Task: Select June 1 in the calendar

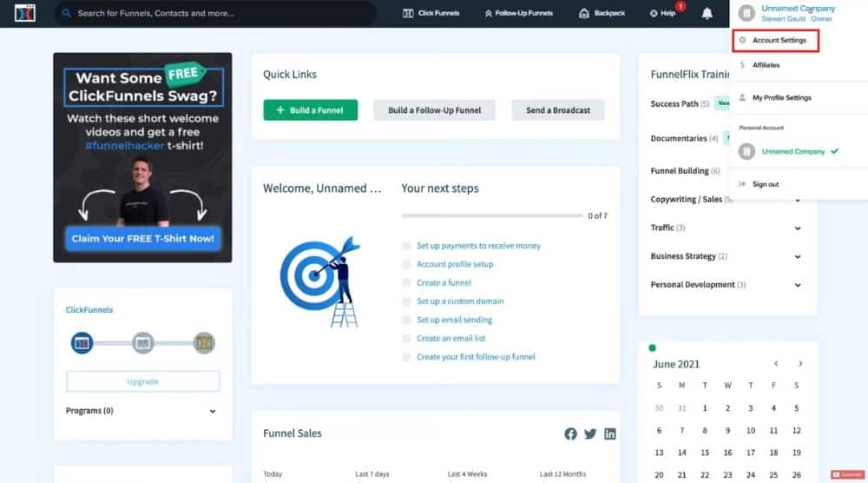Action: [x=705, y=408]
